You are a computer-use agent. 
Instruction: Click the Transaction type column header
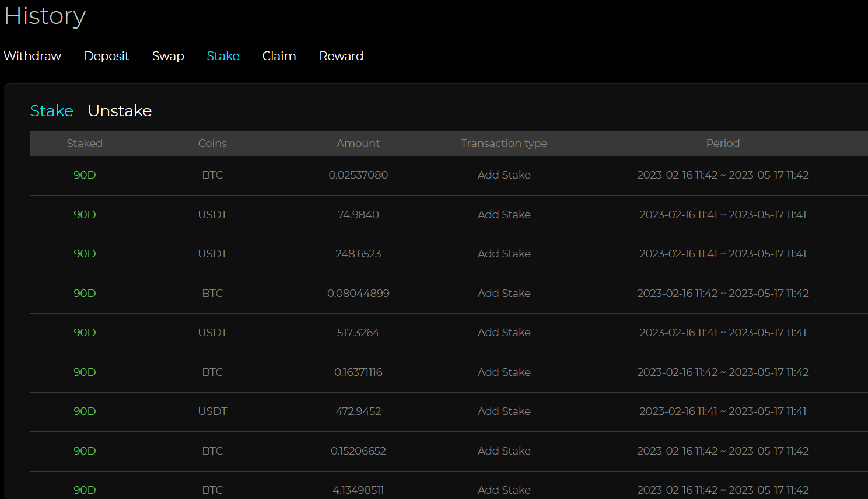504,144
